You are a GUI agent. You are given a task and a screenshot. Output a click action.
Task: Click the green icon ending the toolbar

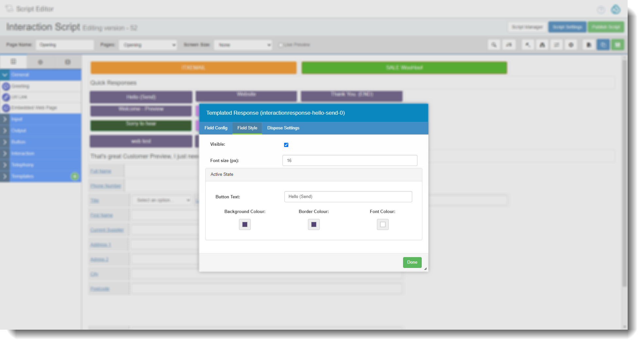coord(618,45)
